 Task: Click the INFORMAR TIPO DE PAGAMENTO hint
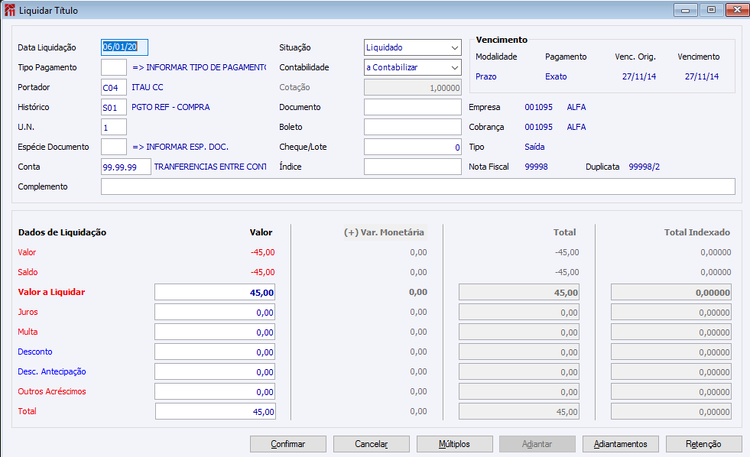point(199,67)
